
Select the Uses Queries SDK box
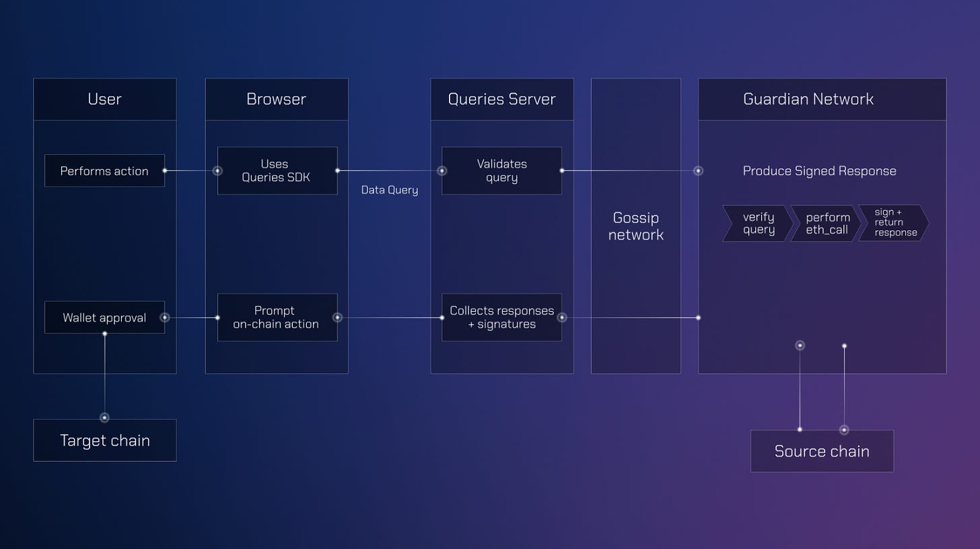coord(277,170)
